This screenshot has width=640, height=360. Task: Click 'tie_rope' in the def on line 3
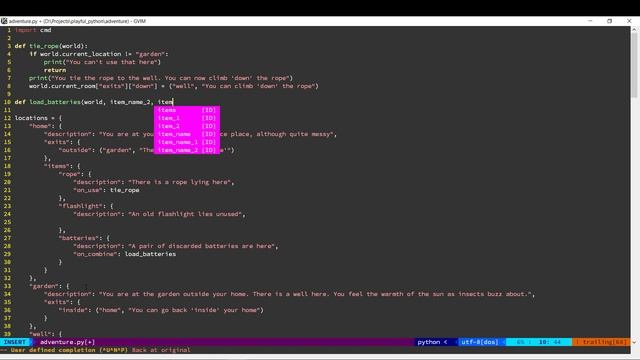44,46
